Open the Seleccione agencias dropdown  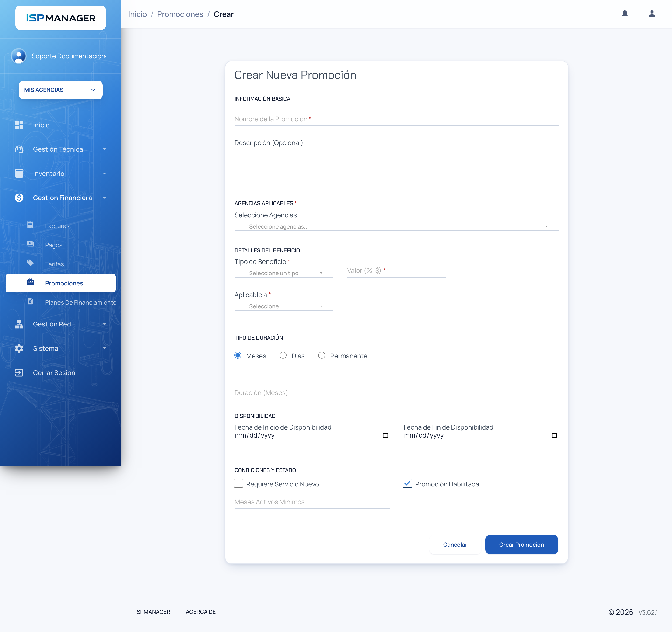(x=396, y=227)
